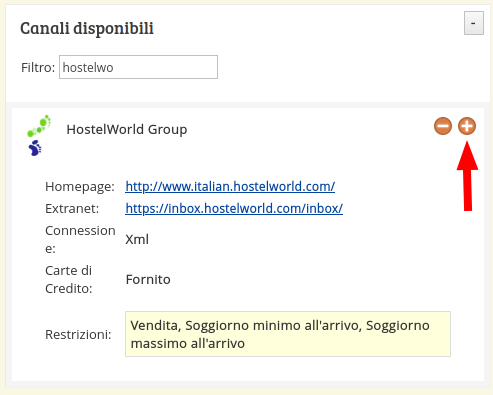Select the HostelWorld Group channel name
Image resolution: width=493 pixels, height=395 pixels.
click(127, 129)
